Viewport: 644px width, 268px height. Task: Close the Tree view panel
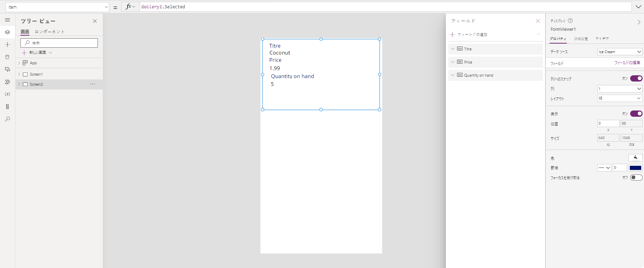pyautogui.click(x=95, y=21)
